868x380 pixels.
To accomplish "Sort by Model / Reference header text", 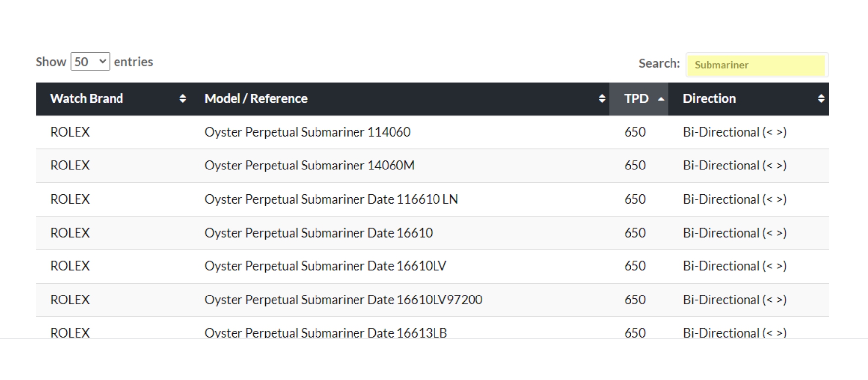I will [256, 99].
